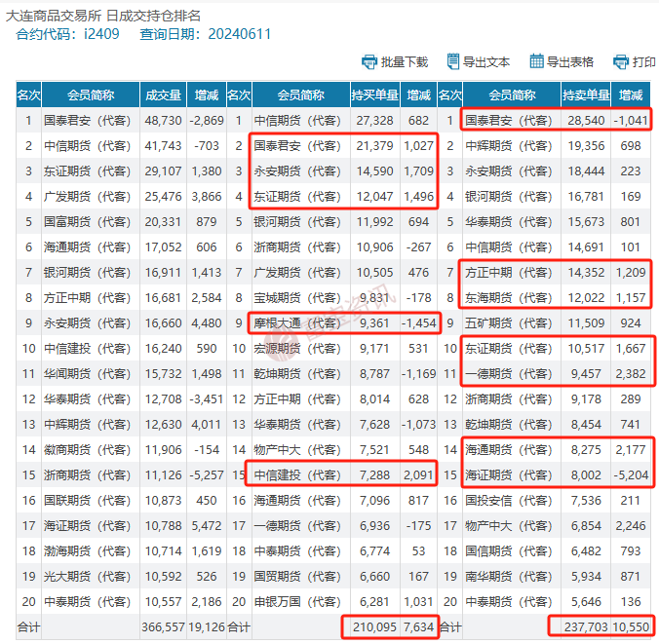Click the 成交量 column header
Image resolution: width=659 pixels, height=644 pixels.
[x=163, y=95]
